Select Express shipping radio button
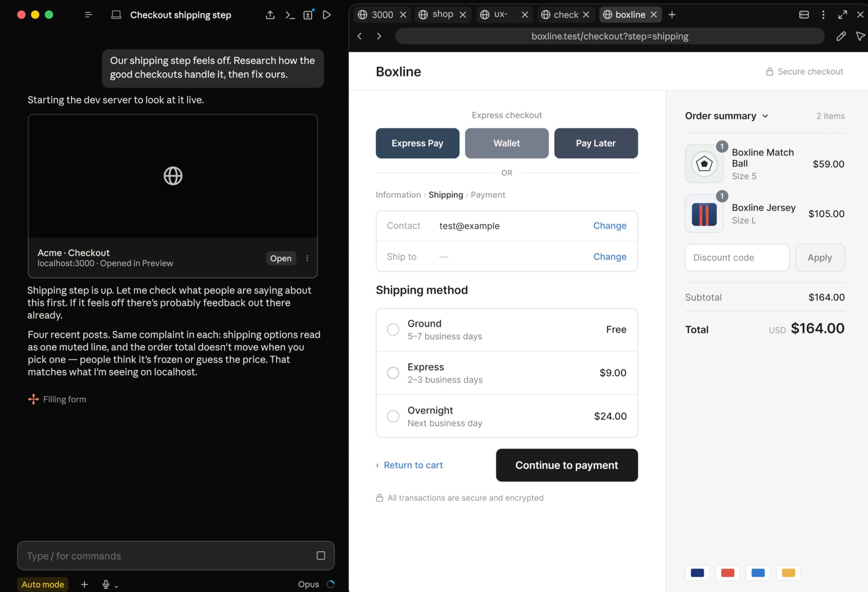The height and width of the screenshot is (592, 868). click(393, 373)
